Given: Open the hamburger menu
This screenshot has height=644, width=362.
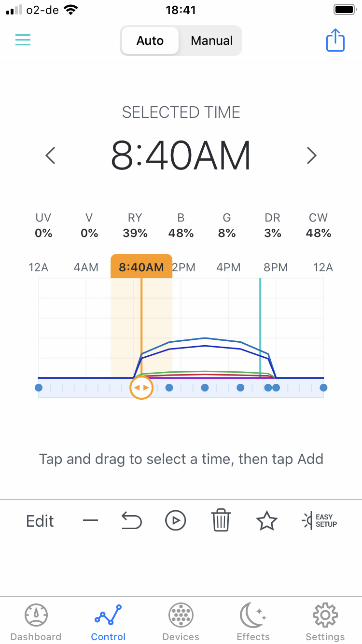Looking at the screenshot, I should point(23,40).
